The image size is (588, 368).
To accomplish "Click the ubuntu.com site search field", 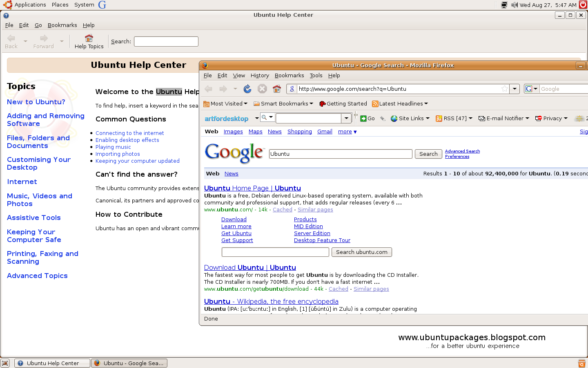I will pos(275,252).
